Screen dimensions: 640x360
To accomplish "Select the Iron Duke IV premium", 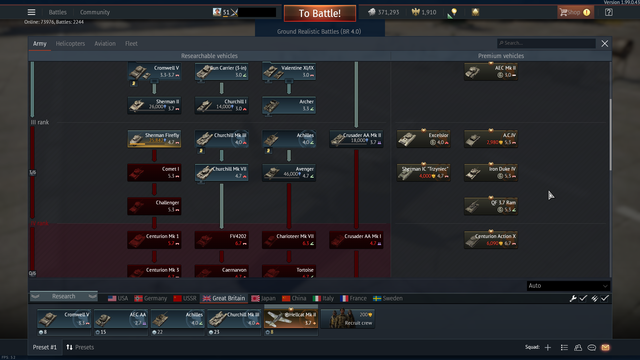I will pos(491,172).
